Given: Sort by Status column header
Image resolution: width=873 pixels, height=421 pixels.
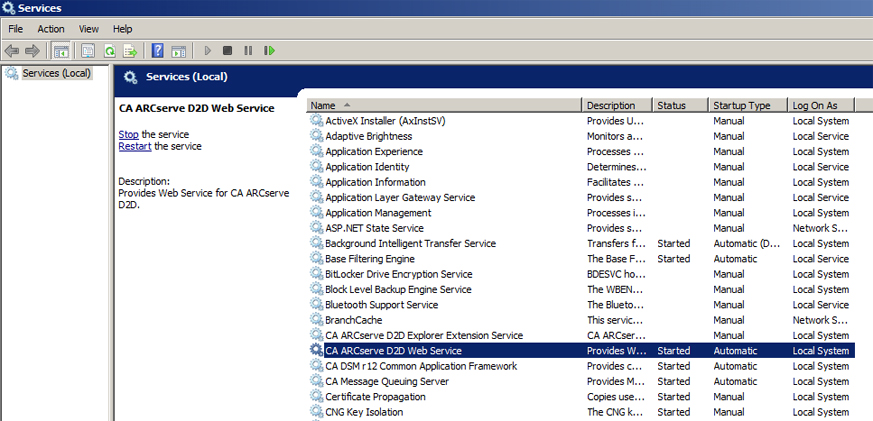Looking at the screenshot, I should (x=680, y=105).
